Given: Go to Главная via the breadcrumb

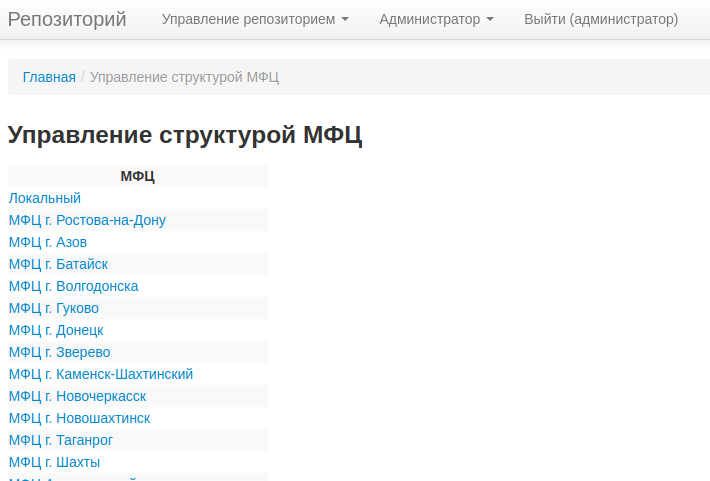Looking at the screenshot, I should click(x=49, y=77).
